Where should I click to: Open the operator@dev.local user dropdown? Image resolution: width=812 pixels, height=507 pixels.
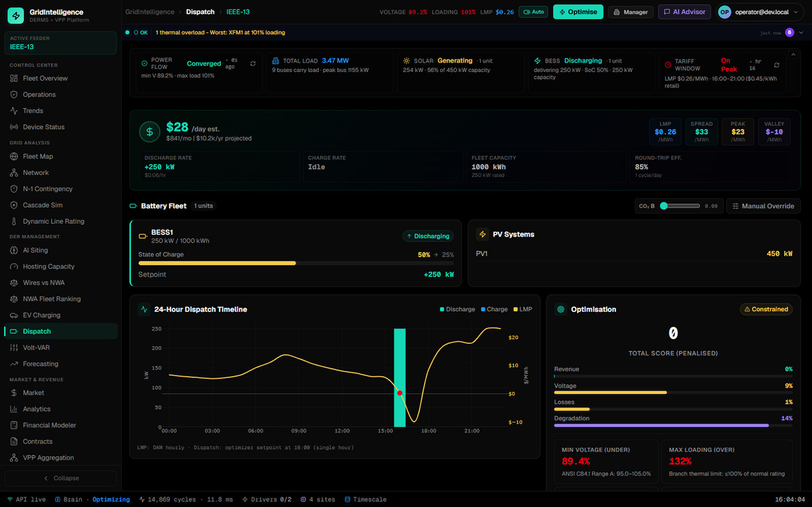(759, 12)
